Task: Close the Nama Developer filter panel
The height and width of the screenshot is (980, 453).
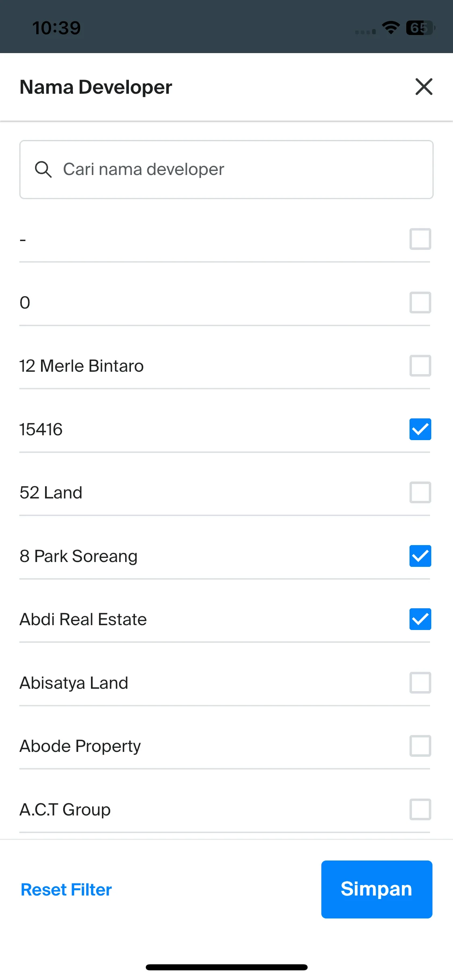Action: [424, 86]
